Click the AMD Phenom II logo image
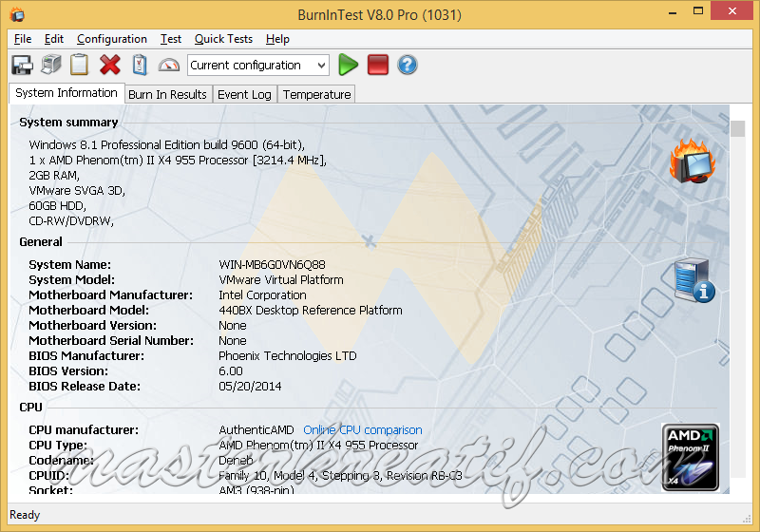760x532 pixels. pos(691,457)
